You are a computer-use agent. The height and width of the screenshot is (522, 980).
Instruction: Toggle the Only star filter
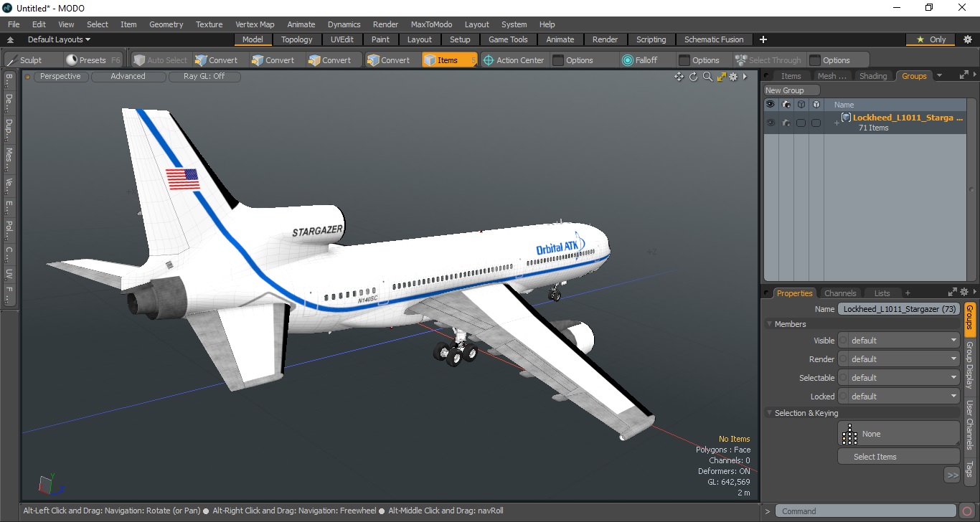931,39
